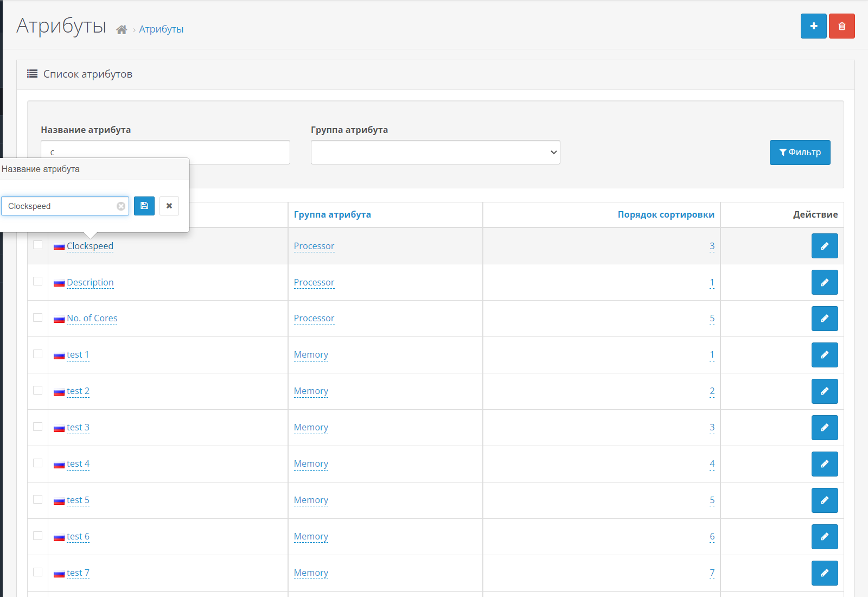This screenshot has width=868, height=597.
Task: Click the Russian flag icon beside No. of Cores
Action: click(59, 320)
